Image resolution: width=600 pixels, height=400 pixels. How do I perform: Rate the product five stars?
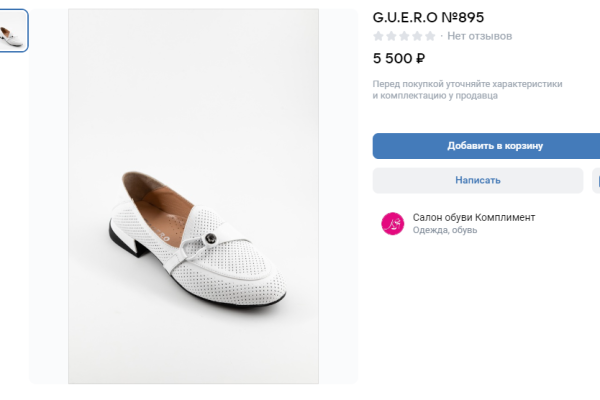(430, 36)
